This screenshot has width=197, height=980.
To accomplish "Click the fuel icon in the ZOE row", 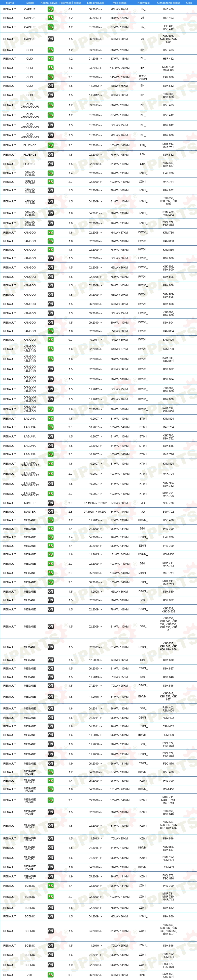I will tap(50, 975).
